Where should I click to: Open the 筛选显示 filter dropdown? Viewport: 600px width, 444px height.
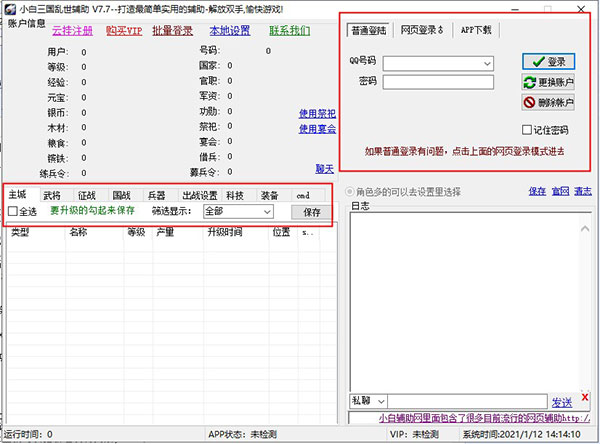click(x=267, y=212)
